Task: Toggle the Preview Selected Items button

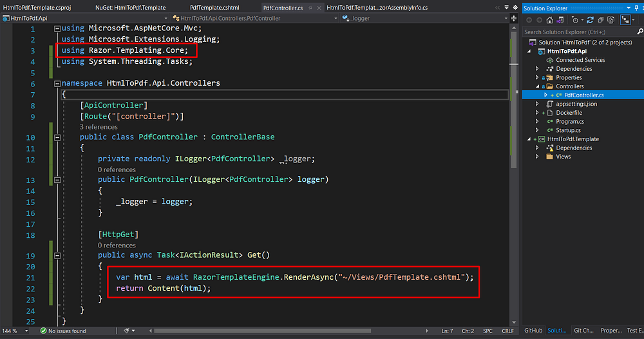Action: (x=627, y=20)
